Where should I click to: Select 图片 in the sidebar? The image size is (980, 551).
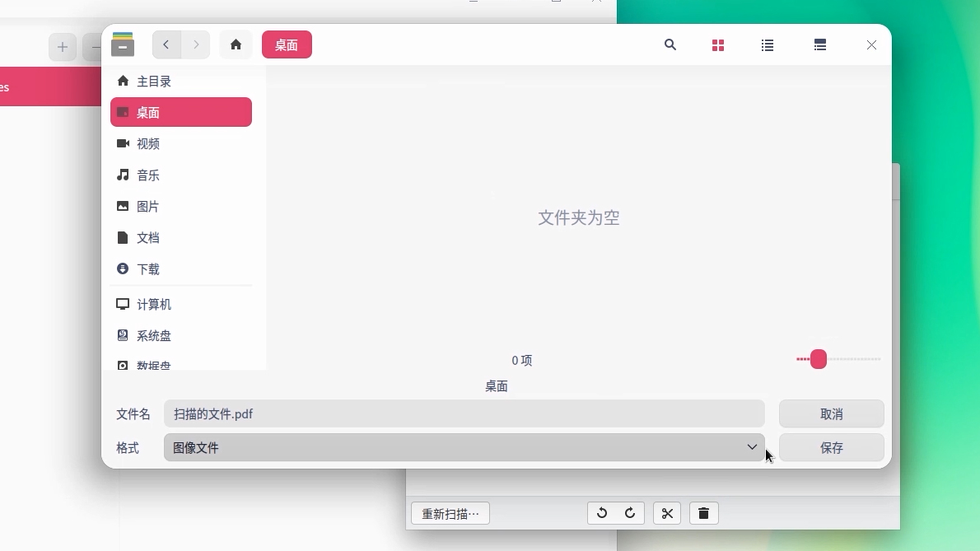148,207
